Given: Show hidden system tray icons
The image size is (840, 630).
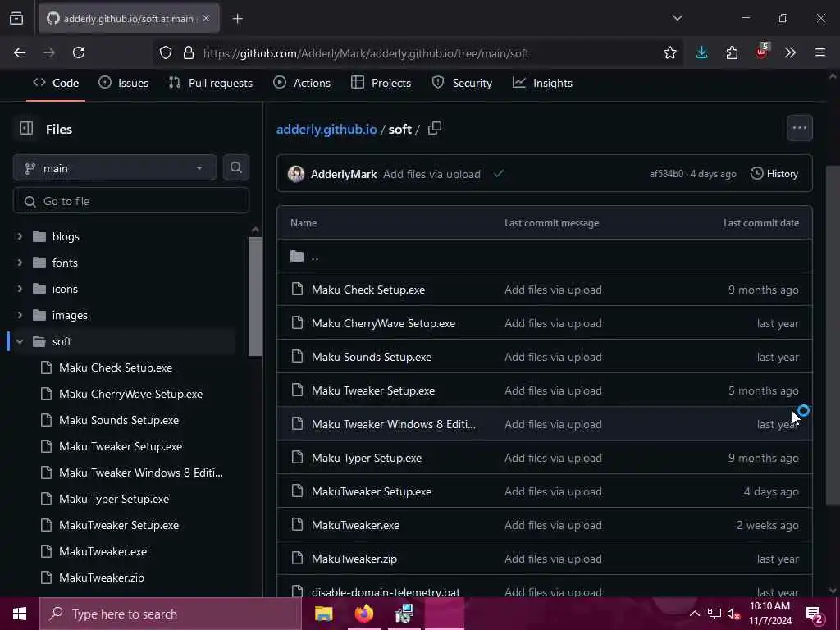Looking at the screenshot, I should click(694, 614).
